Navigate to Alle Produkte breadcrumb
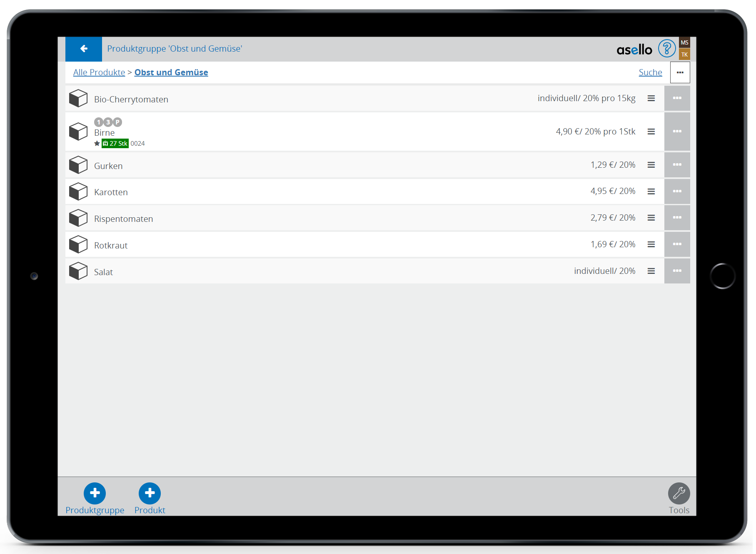Image resolution: width=756 pixels, height=554 pixels. (99, 72)
